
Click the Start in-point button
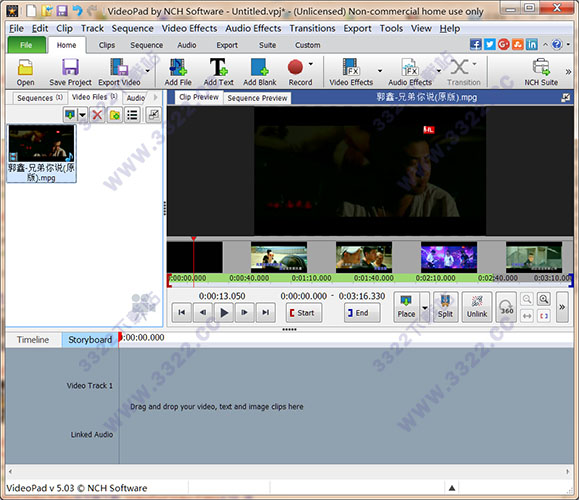point(304,313)
